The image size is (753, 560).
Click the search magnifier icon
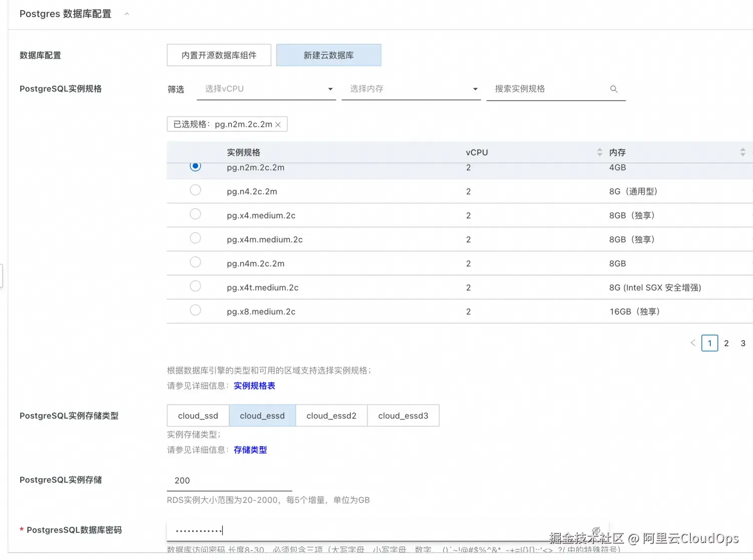(613, 89)
